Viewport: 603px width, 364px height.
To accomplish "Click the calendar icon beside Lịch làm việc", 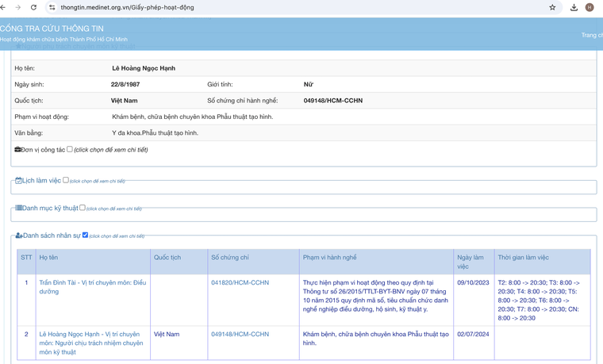I will click(x=18, y=181).
